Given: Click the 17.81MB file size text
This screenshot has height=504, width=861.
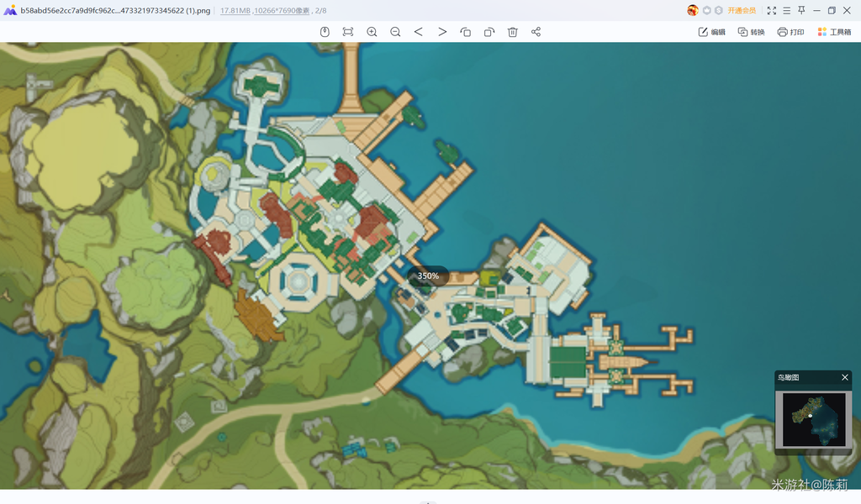Looking at the screenshot, I should click(x=235, y=10).
